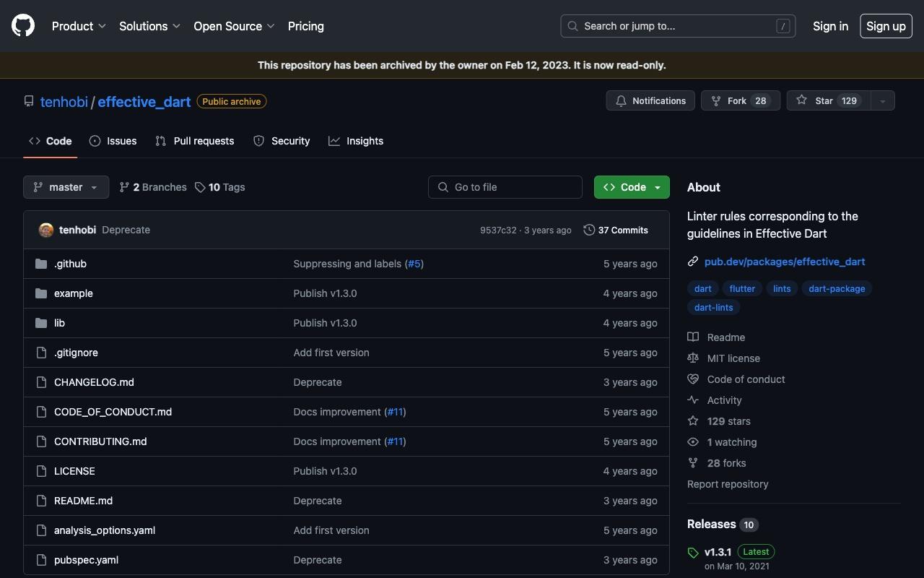Viewport: 924px width, 578px height.
Task: Click the pubspec.yaml file icon
Action: [x=41, y=560]
